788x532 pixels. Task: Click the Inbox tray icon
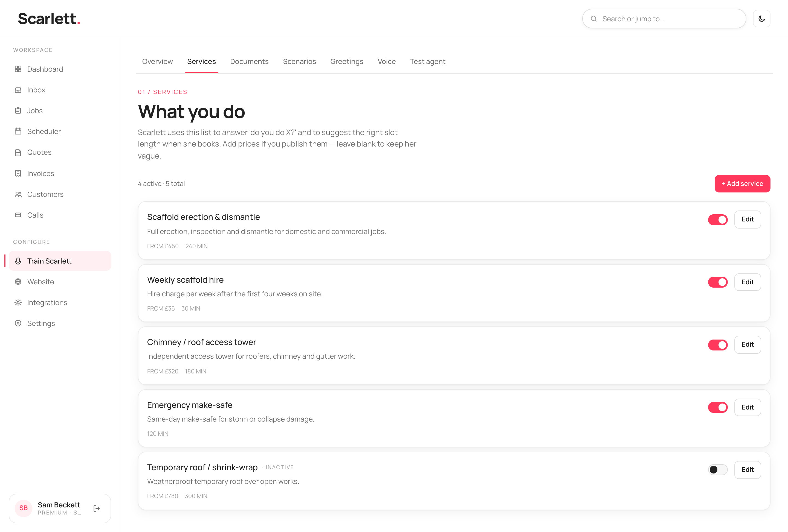point(18,90)
